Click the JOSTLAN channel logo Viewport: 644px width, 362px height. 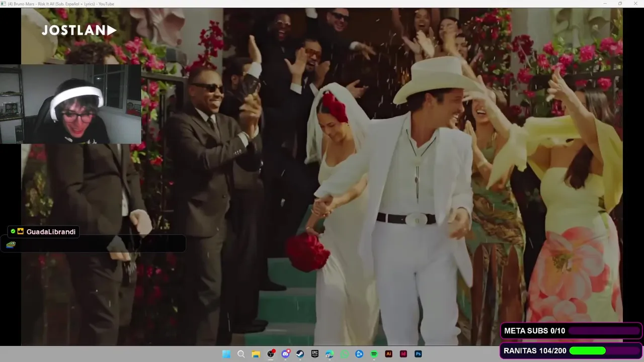tap(79, 31)
